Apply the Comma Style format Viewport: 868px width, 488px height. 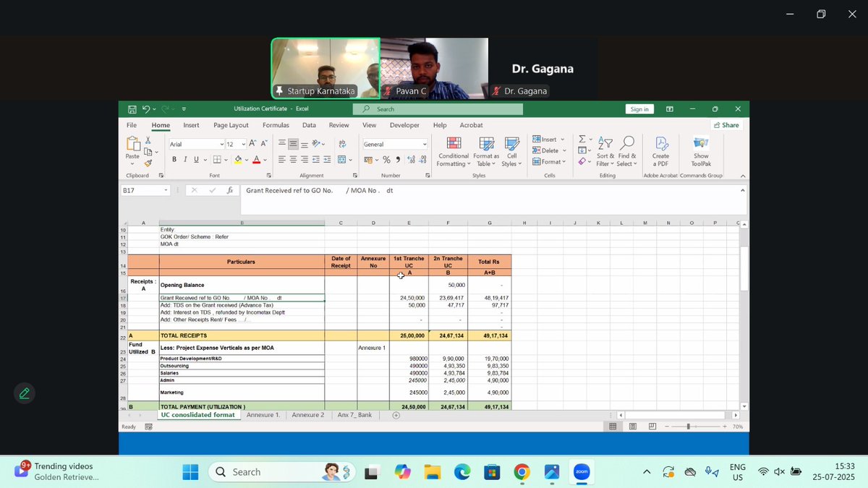click(397, 160)
